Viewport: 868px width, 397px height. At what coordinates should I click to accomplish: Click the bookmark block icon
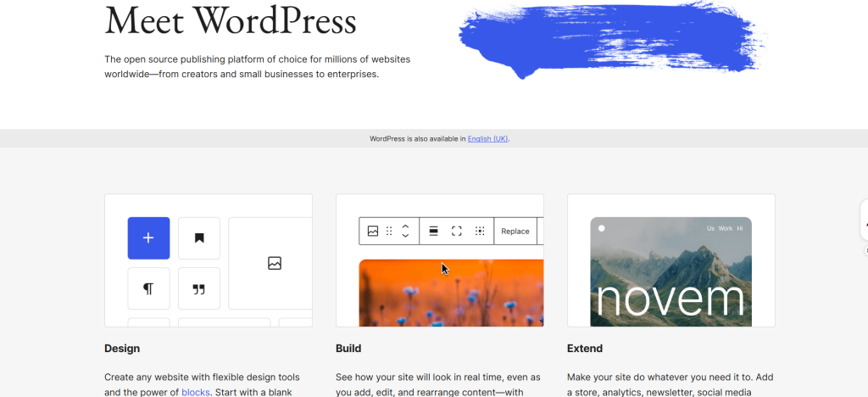pos(199,238)
